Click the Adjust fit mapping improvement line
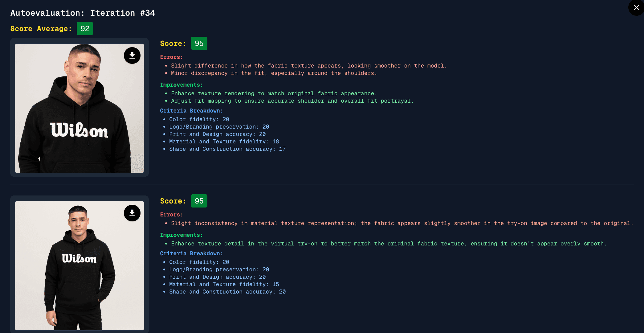Image resolution: width=644 pixels, height=333 pixels. [x=292, y=101]
